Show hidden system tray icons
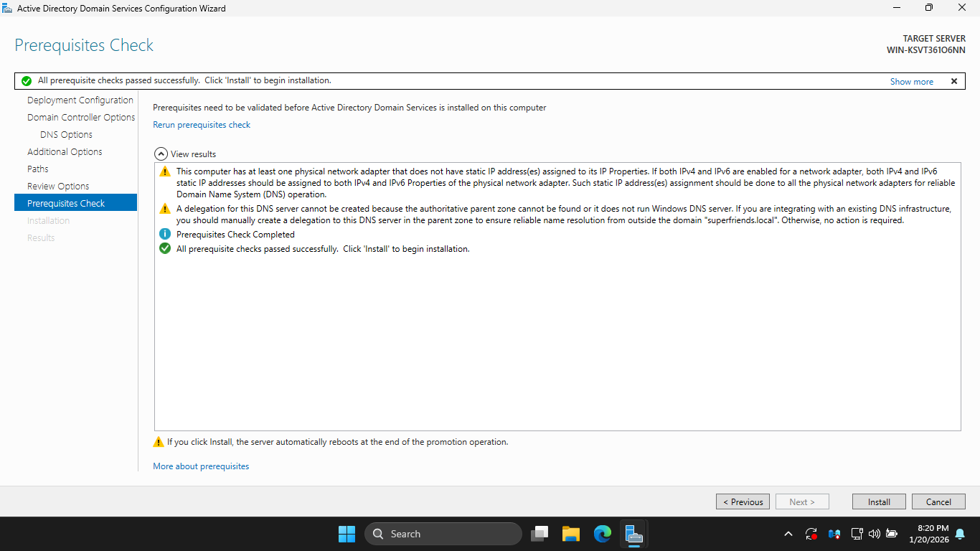This screenshot has height=551, width=980. pyautogui.click(x=788, y=534)
